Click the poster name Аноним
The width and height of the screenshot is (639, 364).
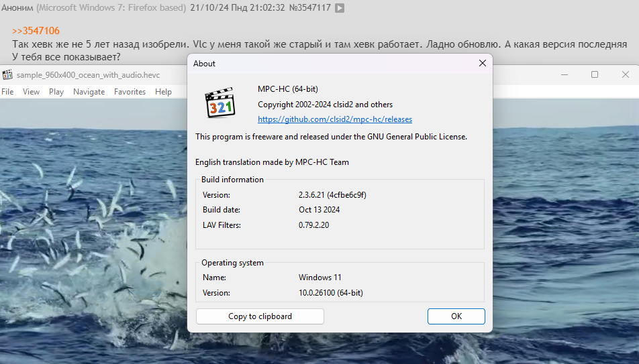click(17, 7)
